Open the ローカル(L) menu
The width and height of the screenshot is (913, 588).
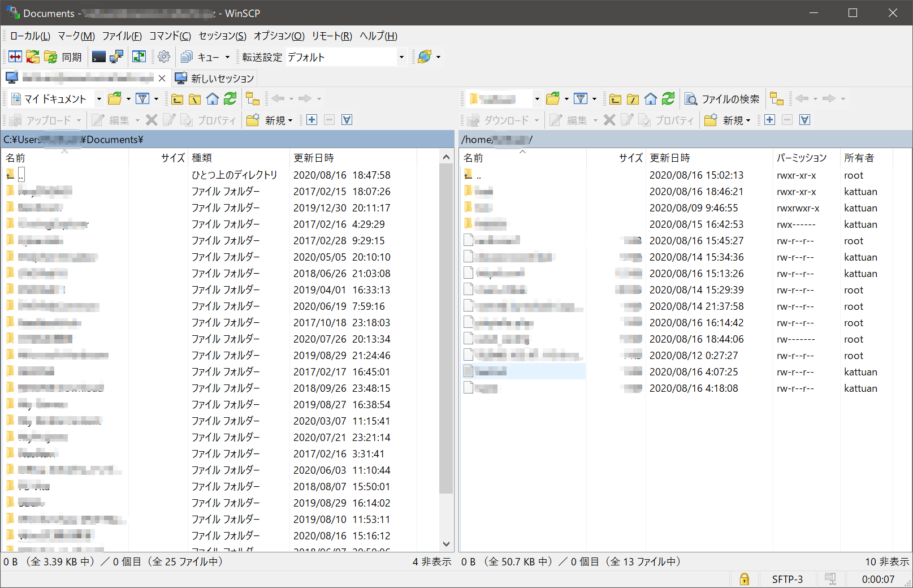click(30, 36)
